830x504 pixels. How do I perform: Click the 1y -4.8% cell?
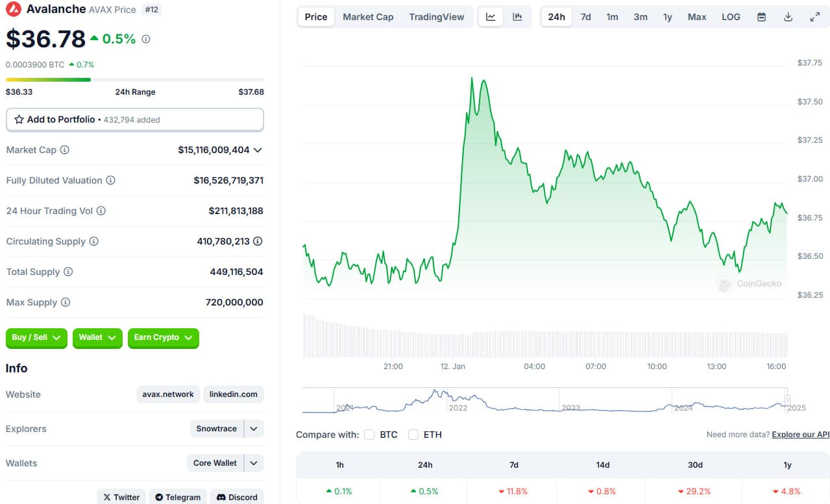(786, 491)
